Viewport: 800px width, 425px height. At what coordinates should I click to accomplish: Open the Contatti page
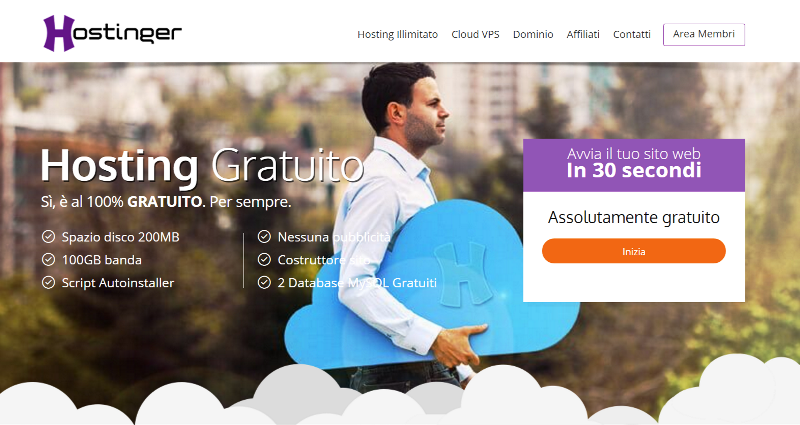(x=632, y=34)
